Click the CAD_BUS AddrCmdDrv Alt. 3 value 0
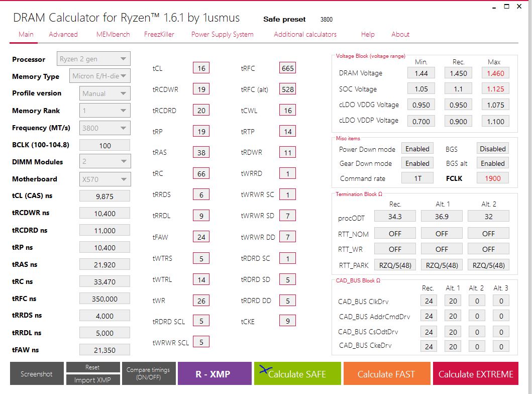Viewport: 532px width, 394px height. coord(501,316)
